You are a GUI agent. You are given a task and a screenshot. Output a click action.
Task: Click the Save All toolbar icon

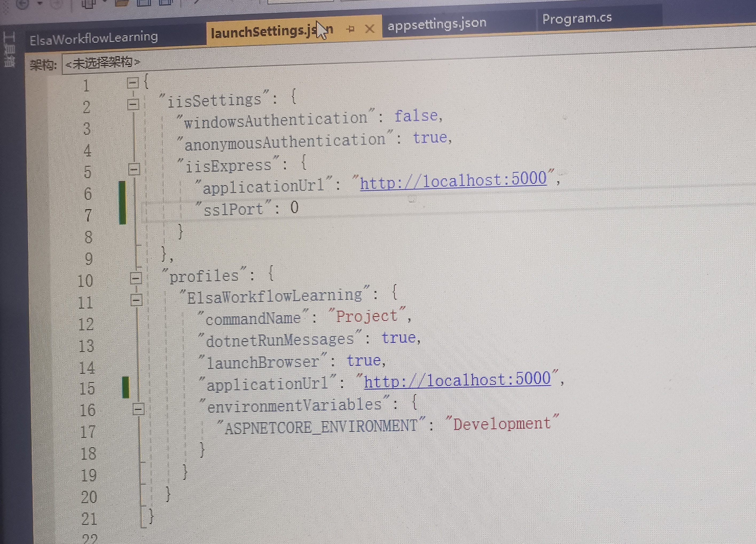coord(165,2)
